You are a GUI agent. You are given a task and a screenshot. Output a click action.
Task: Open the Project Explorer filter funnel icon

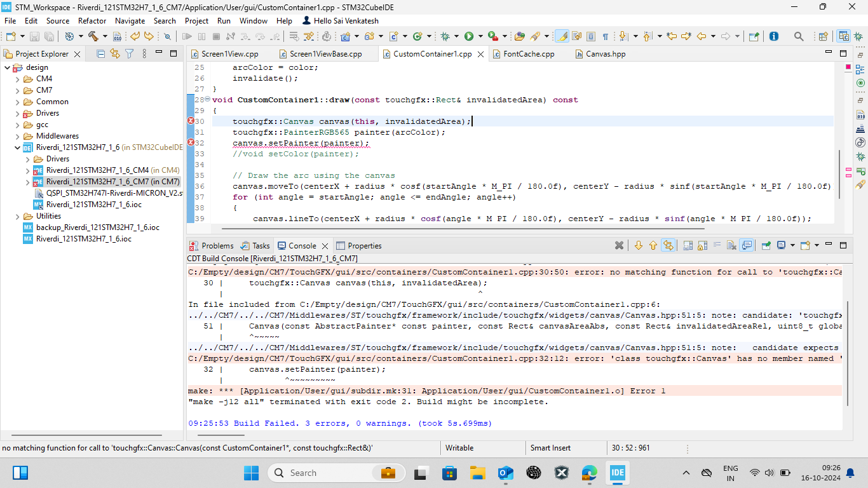click(x=129, y=54)
